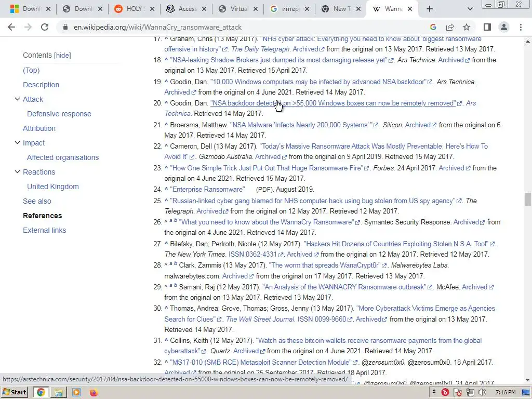
Task: Open the Chrome profile avatar
Action: click(x=504, y=27)
